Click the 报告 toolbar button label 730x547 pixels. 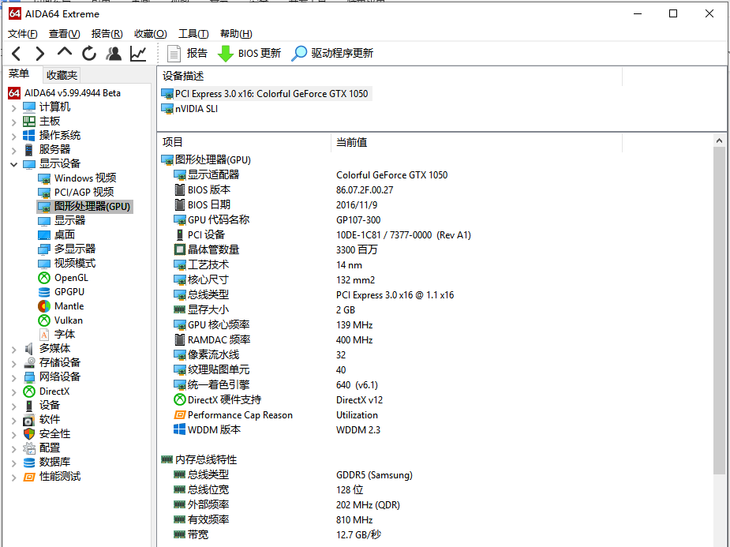197,54
